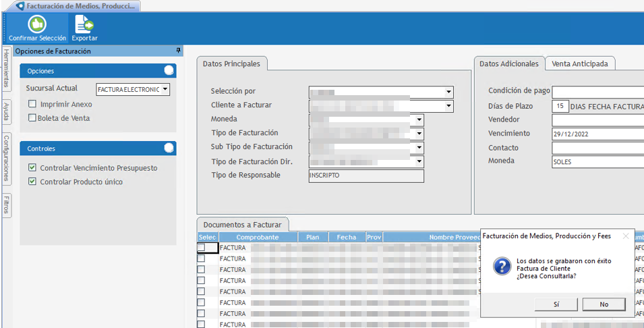Open the Cliente a Facturar dropdown
Screen dimensions: 644x328
(448, 106)
